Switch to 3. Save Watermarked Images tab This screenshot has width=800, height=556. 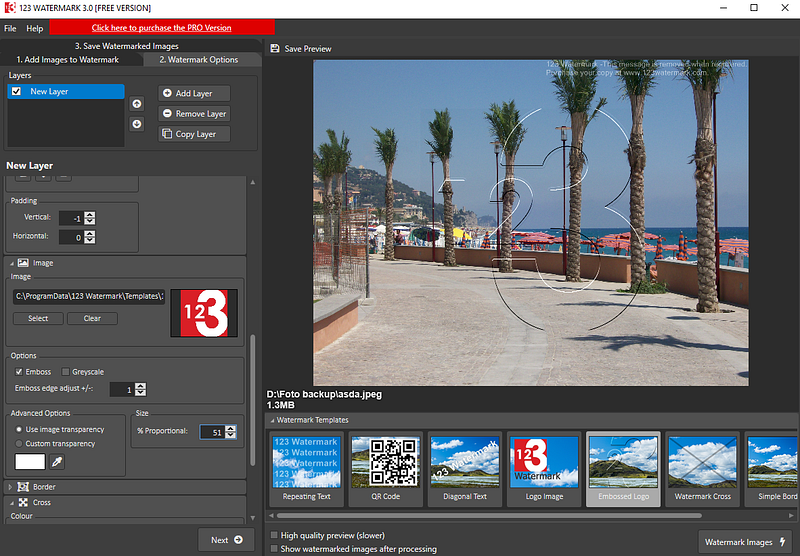coord(127,46)
